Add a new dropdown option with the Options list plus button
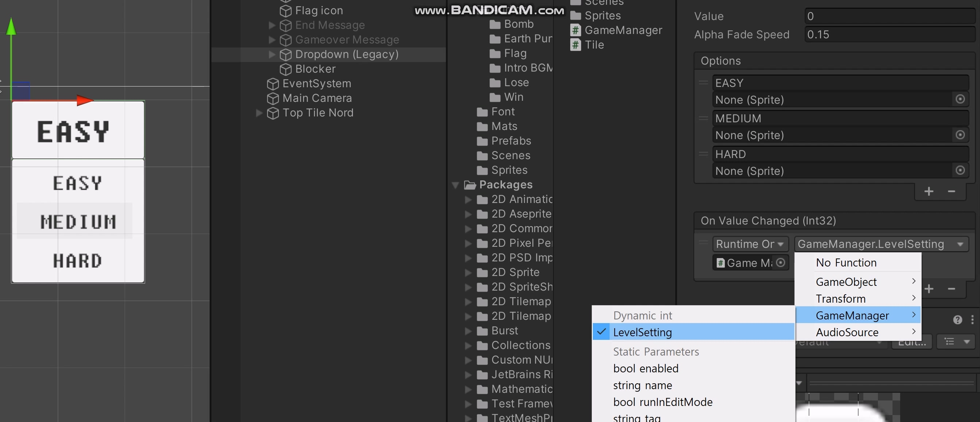The height and width of the screenshot is (422, 980). pos(929,191)
